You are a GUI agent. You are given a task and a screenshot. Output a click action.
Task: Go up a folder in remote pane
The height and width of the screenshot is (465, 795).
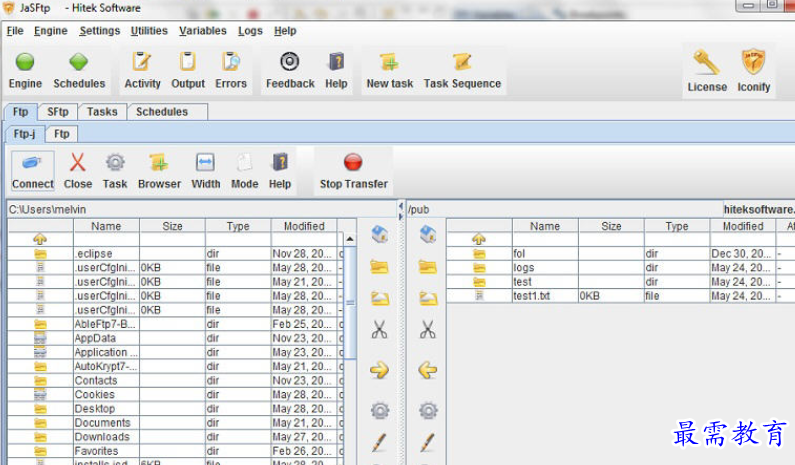479,239
